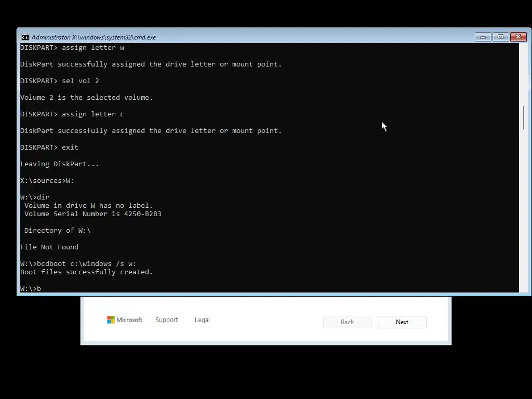Image resolution: width=532 pixels, height=399 pixels.
Task: Click the 'W:\>dir' command line
Action: click(35, 197)
